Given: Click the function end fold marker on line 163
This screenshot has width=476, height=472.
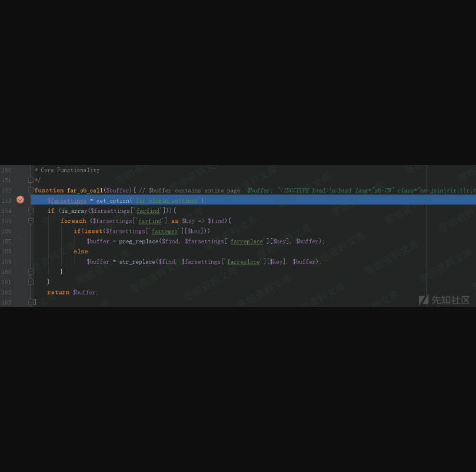Looking at the screenshot, I should pos(31,302).
